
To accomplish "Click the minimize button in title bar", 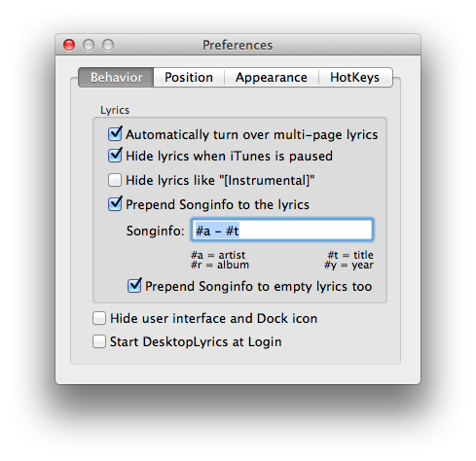I will point(89,45).
